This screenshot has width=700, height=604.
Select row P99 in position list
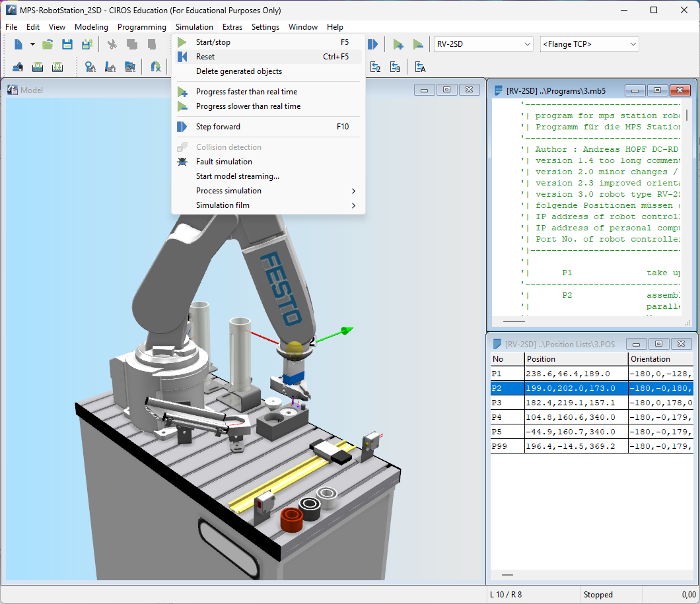(x=592, y=446)
